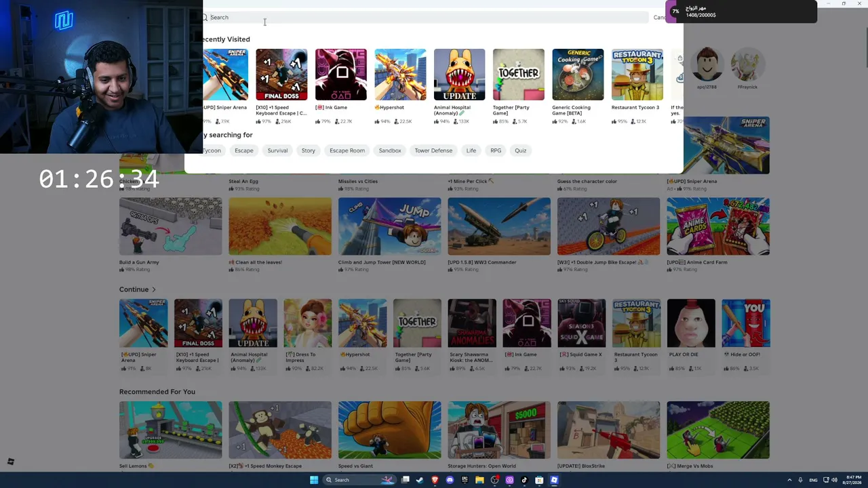The height and width of the screenshot is (488, 868).
Task: Open File Explorer from the taskbar
Action: 479,480
